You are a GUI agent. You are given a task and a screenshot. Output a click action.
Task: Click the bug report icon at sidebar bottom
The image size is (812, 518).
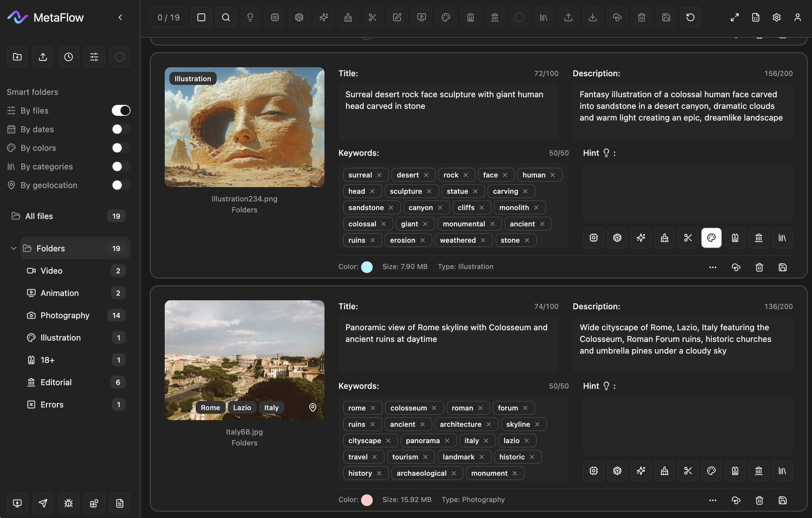[69, 503]
